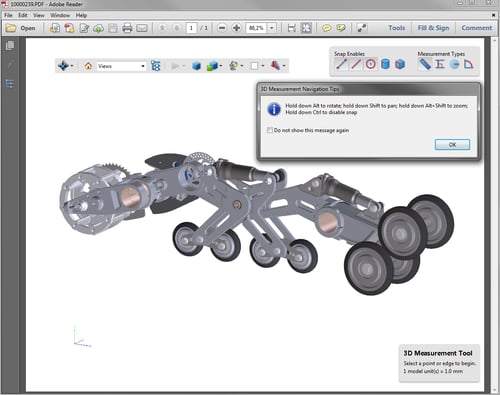The height and width of the screenshot is (395, 500).
Task: Select radial dimension measurement type
Action: tap(454, 64)
